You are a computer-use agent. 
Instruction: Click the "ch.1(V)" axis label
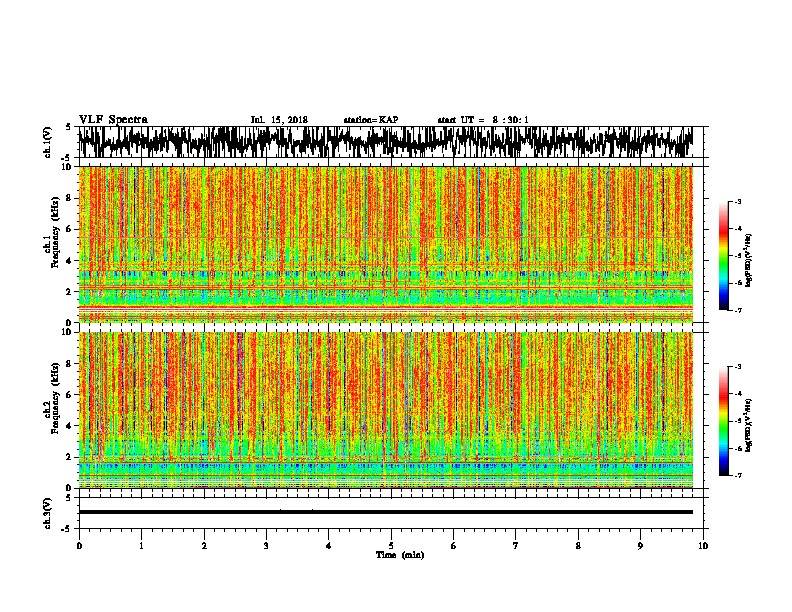click(48, 142)
